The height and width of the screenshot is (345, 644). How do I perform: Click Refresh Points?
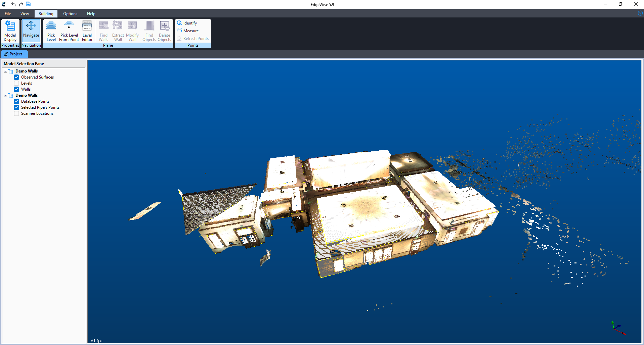click(193, 39)
